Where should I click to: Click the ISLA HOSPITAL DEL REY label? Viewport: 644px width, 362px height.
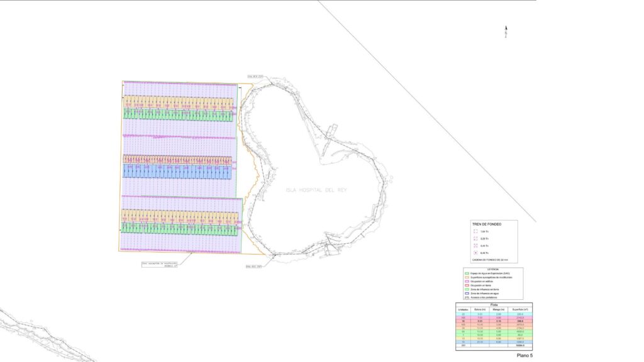pos(316,190)
